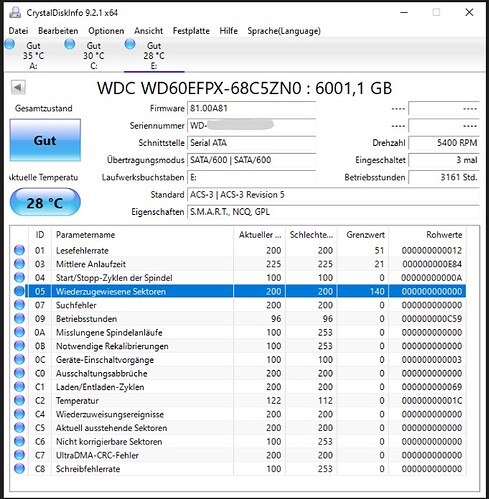Click status orb for ID 09 Betriebsstunden
This screenshot has width=489, height=499.
pos(19,318)
